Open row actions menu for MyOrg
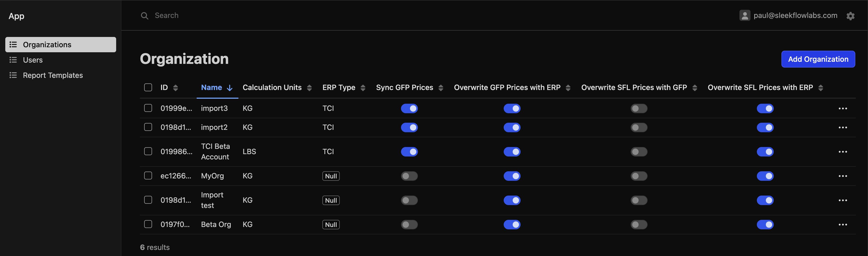868x256 pixels. [842, 176]
